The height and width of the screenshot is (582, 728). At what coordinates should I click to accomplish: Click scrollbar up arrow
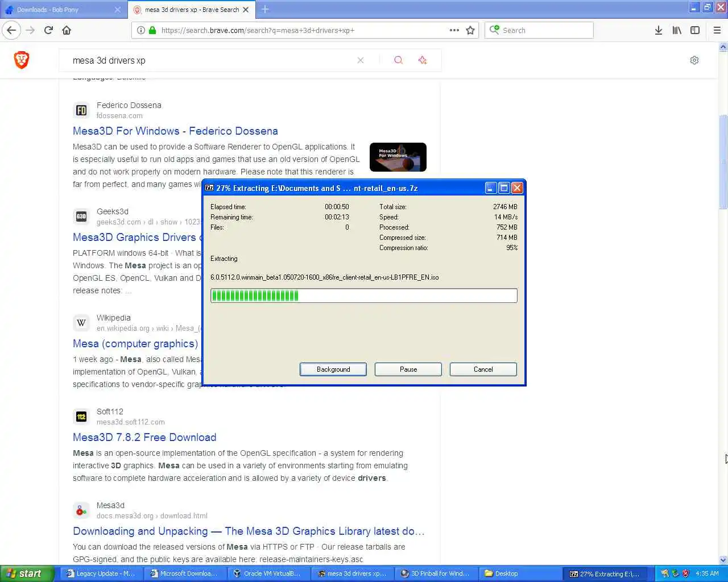click(723, 48)
